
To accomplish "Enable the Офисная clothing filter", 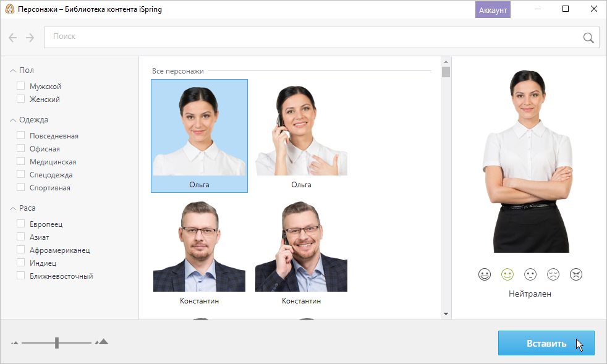I will pos(21,148).
